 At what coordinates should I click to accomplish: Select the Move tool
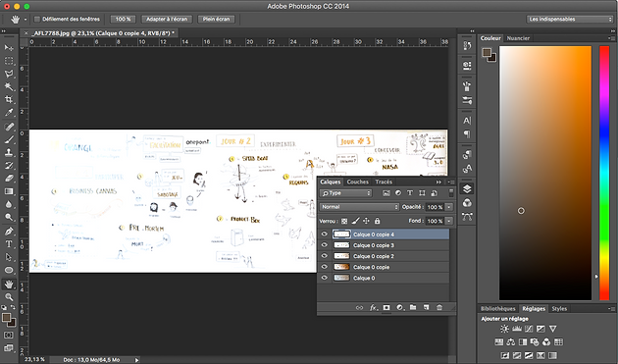[9, 48]
